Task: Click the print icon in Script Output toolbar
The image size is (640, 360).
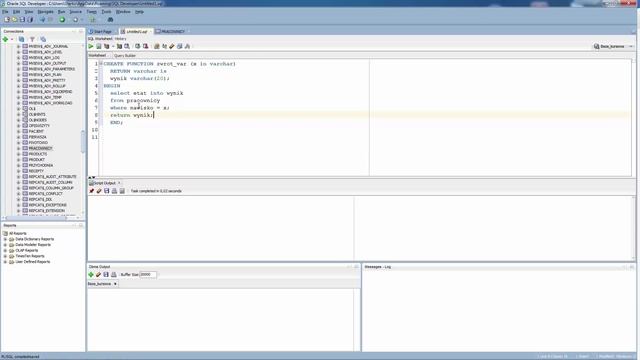Action: click(114, 191)
